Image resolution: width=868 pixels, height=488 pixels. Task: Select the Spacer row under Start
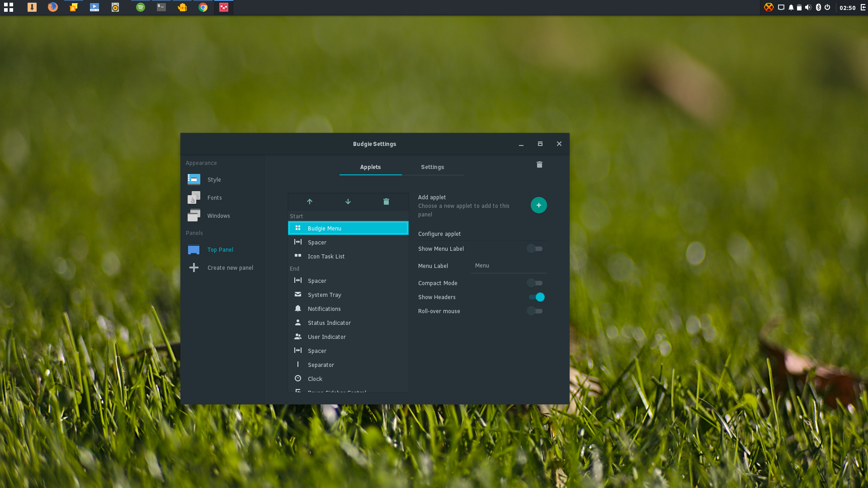point(348,242)
